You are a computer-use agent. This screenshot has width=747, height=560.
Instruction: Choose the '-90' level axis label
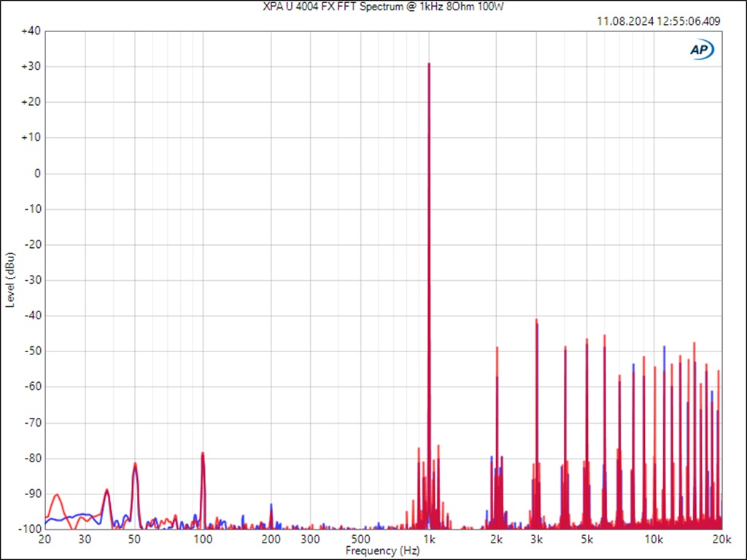pos(32,494)
